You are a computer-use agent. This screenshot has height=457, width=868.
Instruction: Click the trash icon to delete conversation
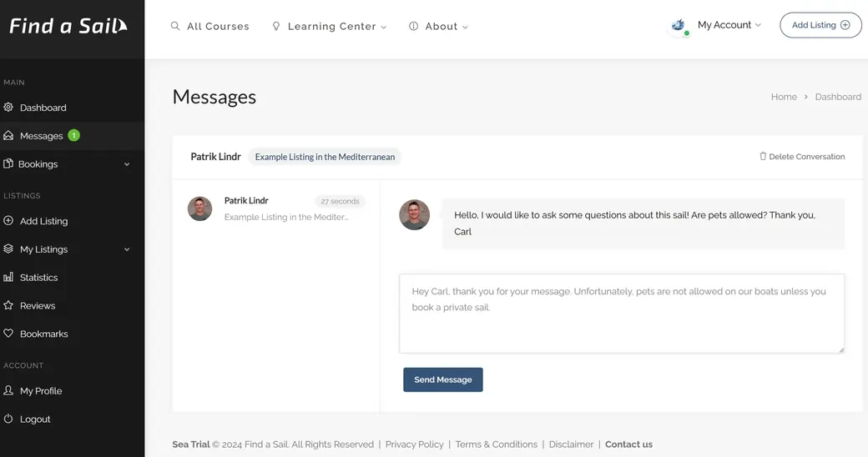point(763,156)
